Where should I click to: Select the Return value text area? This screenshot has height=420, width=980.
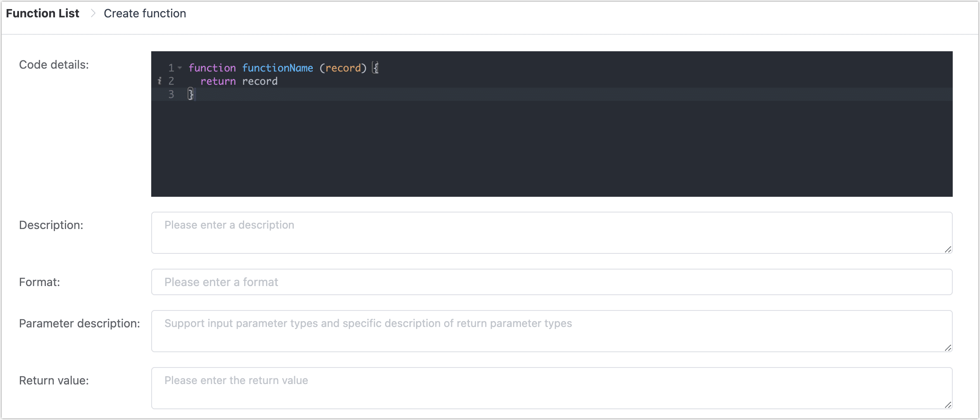coord(551,388)
